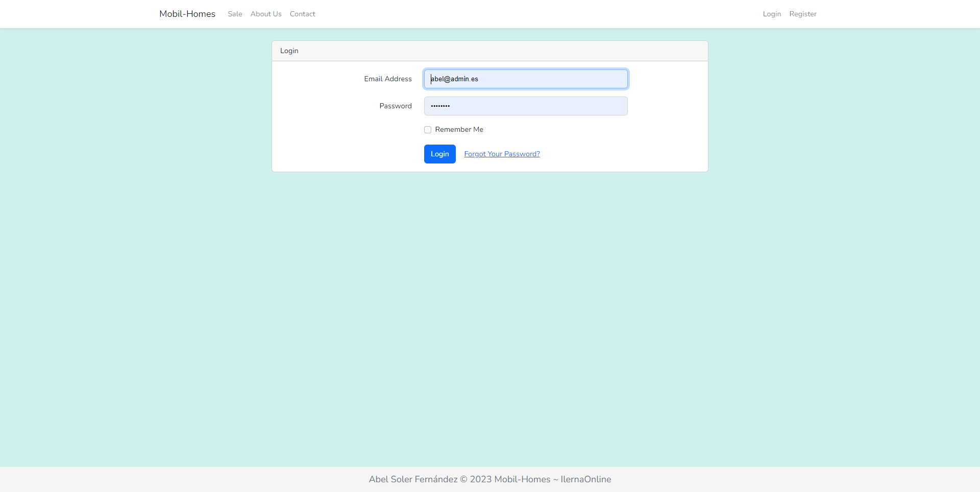Image resolution: width=980 pixels, height=492 pixels.
Task: Open the Sale page in navbar
Action: 235,14
